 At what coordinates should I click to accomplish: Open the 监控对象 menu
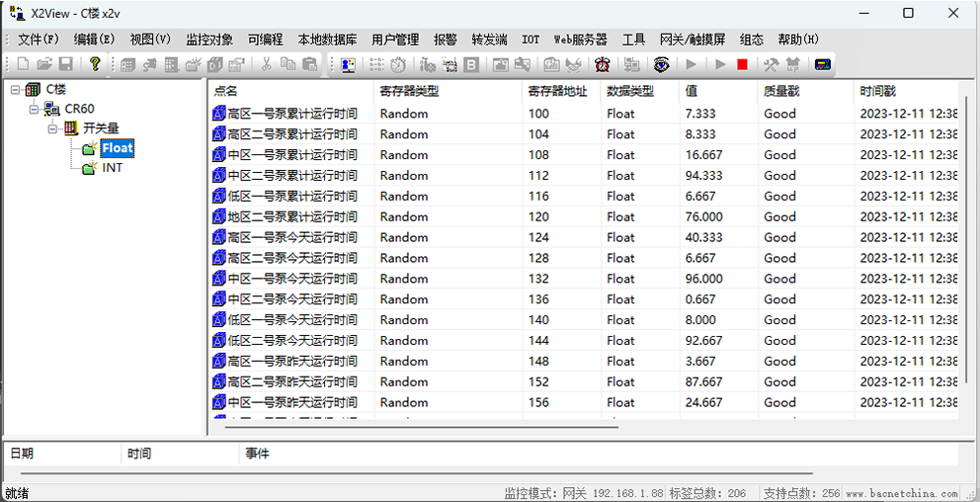[x=209, y=40]
